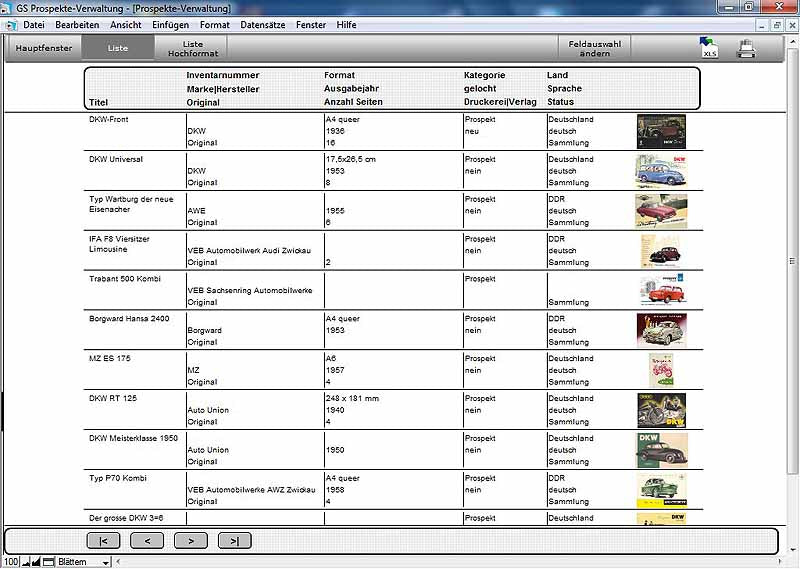
Task: Go to first record with |< button
Action: click(103, 541)
